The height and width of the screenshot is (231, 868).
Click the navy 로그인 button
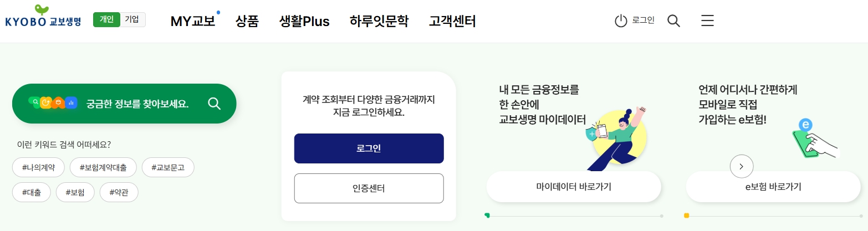coord(369,148)
